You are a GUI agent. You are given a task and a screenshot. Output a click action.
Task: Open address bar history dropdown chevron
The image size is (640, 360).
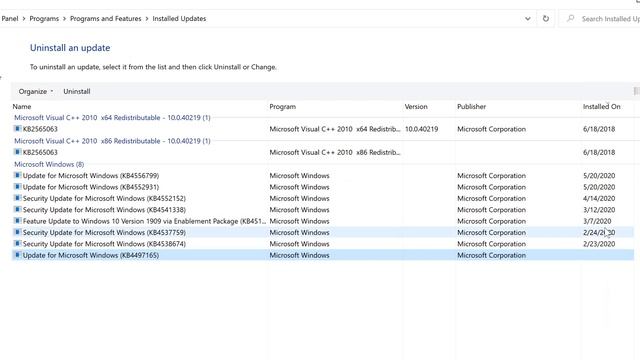coord(527,19)
